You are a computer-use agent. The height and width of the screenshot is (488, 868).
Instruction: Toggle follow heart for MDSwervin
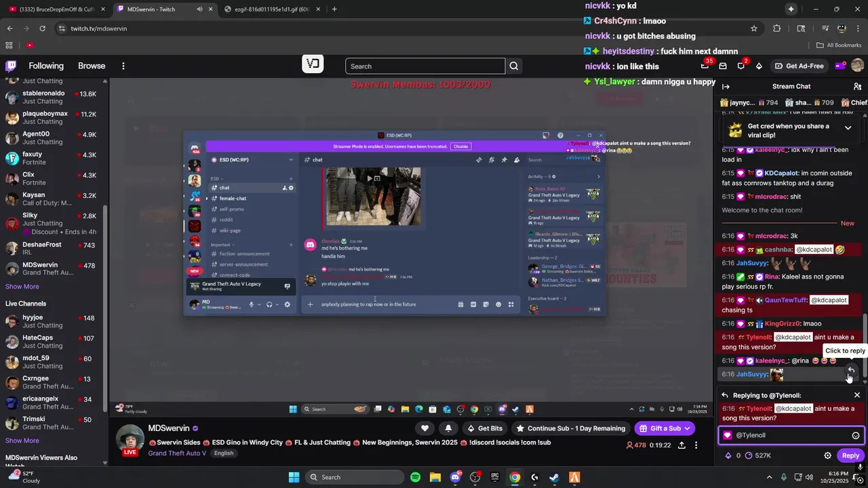point(425,428)
